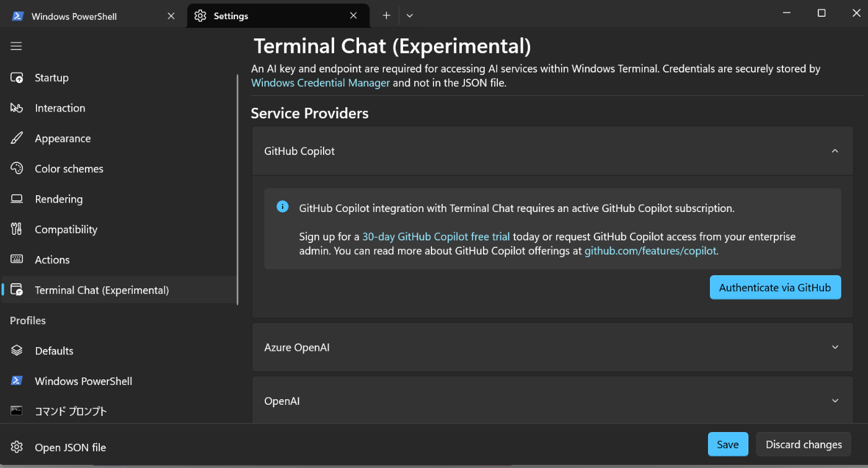Open Interaction settings page
This screenshot has height=468, width=868.
[119, 108]
